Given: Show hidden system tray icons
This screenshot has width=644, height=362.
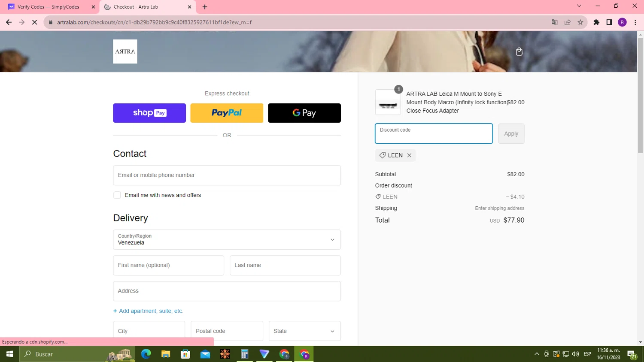Looking at the screenshot, I should 537,354.
